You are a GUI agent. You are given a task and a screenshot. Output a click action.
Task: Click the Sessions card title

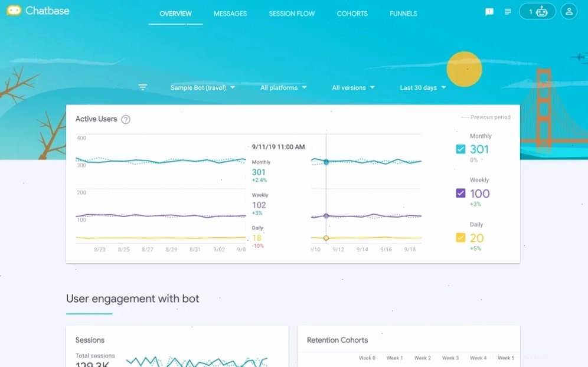(x=90, y=340)
